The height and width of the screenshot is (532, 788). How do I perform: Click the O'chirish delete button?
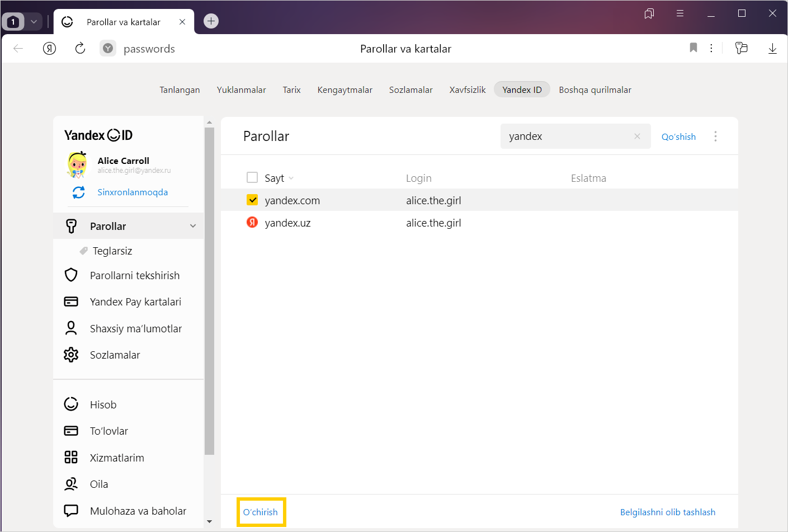click(x=261, y=512)
